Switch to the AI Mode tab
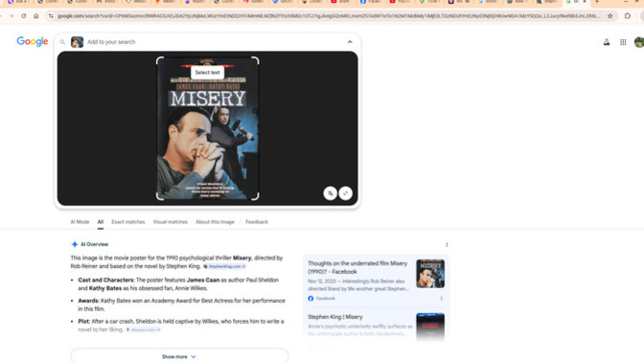This screenshot has height=362, width=644. (80, 221)
